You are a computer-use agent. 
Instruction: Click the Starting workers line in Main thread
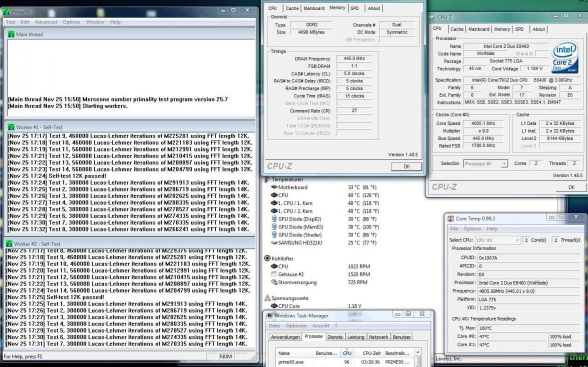(68, 106)
